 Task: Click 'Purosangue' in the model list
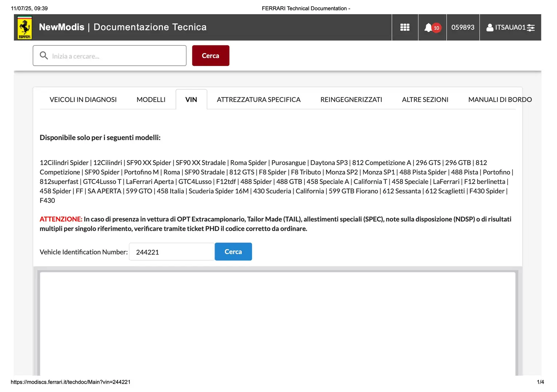[288, 163]
